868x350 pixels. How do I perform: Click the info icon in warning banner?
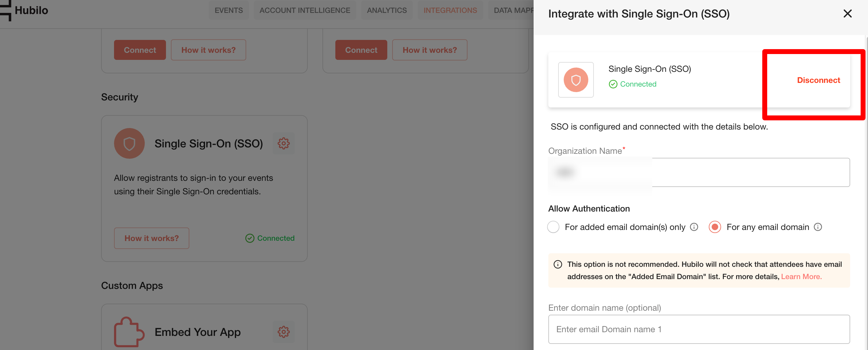tap(558, 265)
